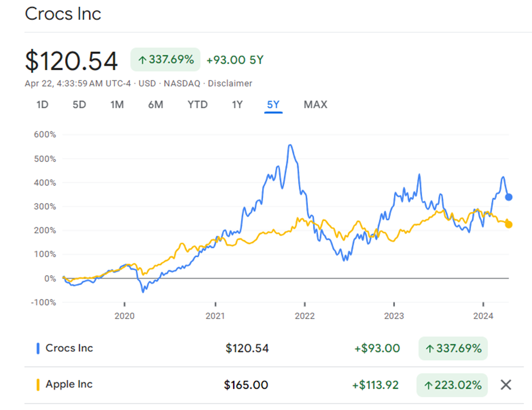This screenshot has height=410, width=532.
Task: Show the YTD time range
Action: [198, 105]
